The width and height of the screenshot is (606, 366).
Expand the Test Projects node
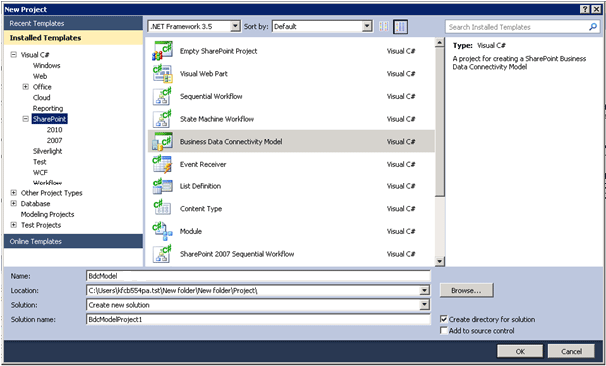[x=14, y=225]
